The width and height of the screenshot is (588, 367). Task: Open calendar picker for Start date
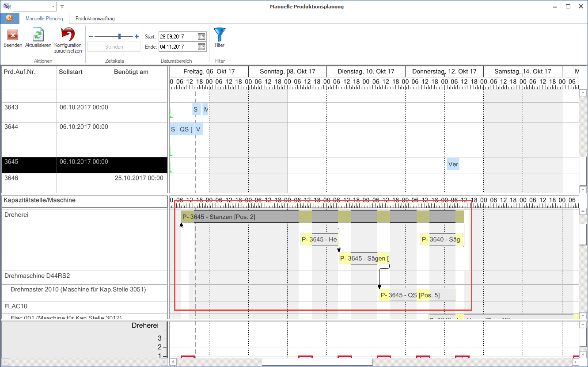tap(201, 37)
